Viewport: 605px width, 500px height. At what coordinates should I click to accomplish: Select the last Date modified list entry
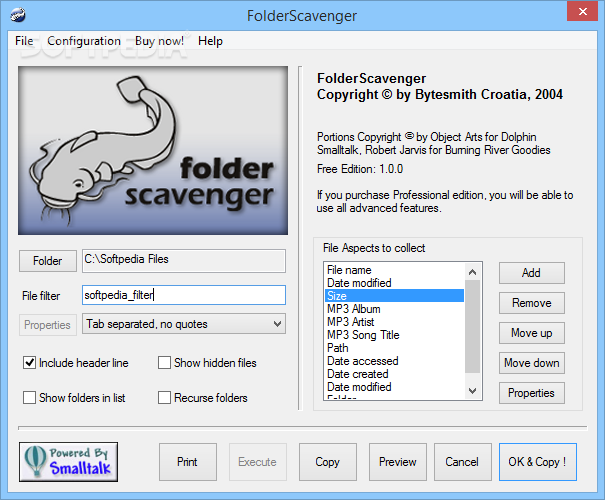[394, 387]
